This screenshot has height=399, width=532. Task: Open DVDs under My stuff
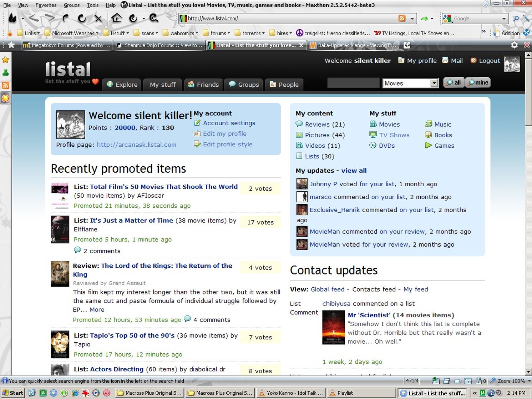(382, 146)
